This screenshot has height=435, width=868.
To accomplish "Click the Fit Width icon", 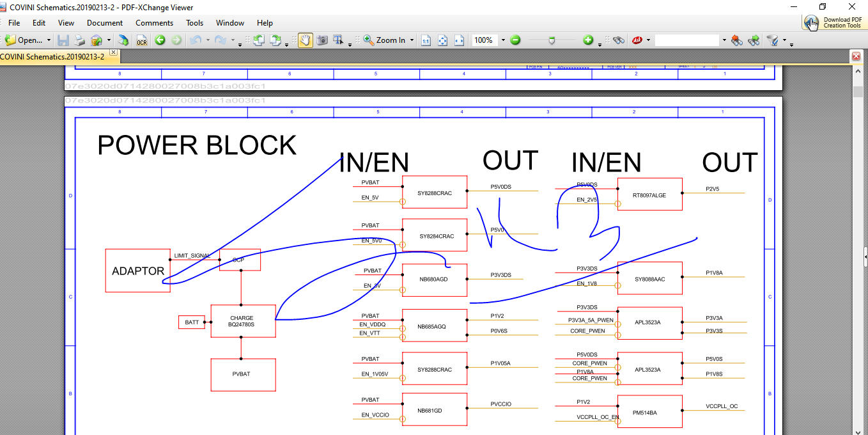I will [459, 40].
